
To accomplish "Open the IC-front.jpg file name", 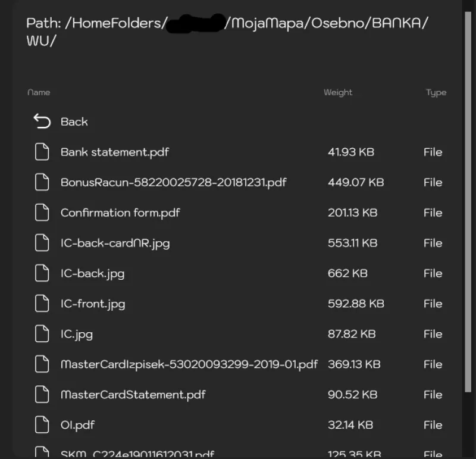I will tap(93, 304).
